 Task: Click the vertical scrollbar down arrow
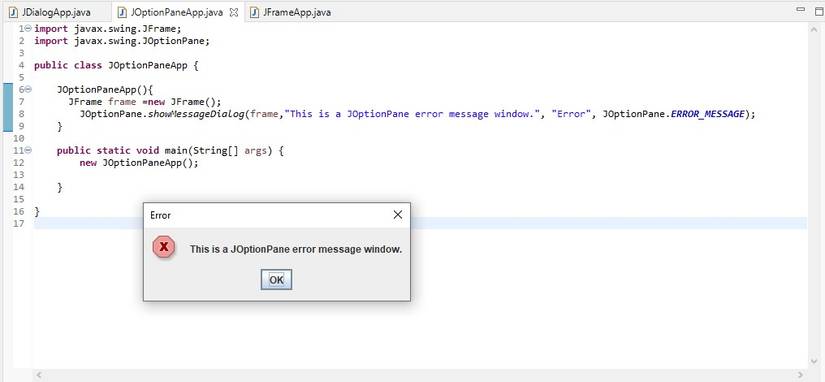(813, 361)
